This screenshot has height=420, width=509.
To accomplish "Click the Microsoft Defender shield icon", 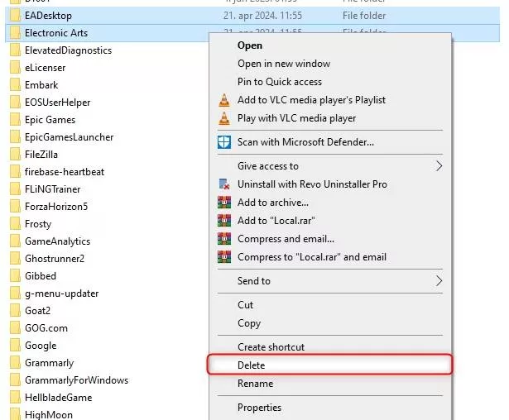I will pyautogui.click(x=224, y=142).
